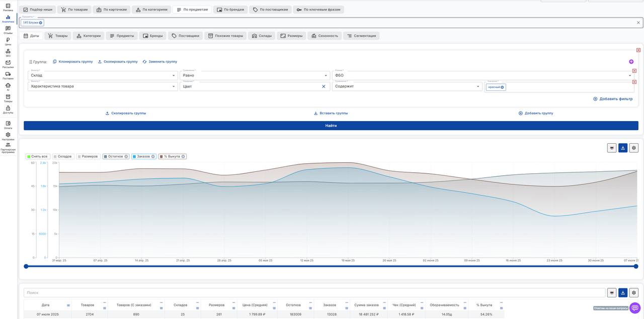Toggle the Складов chart series

[63, 156]
